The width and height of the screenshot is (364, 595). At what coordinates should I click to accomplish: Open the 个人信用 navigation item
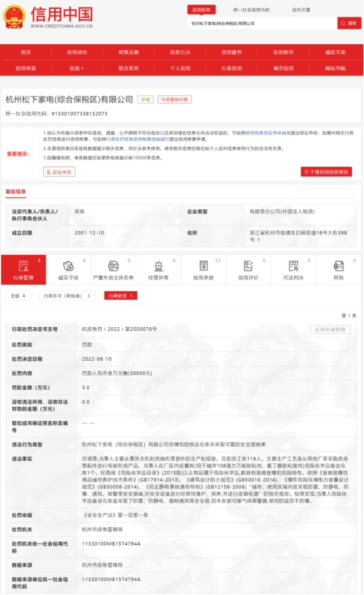pyautogui.click(x=180, y=68)
